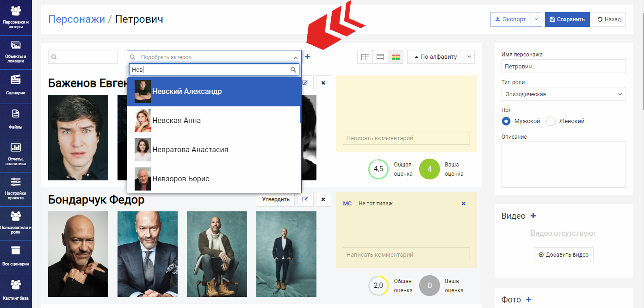644x308 pixels.
Task: Write comment field for Баженов Евгений
Action: click(406, 138)
